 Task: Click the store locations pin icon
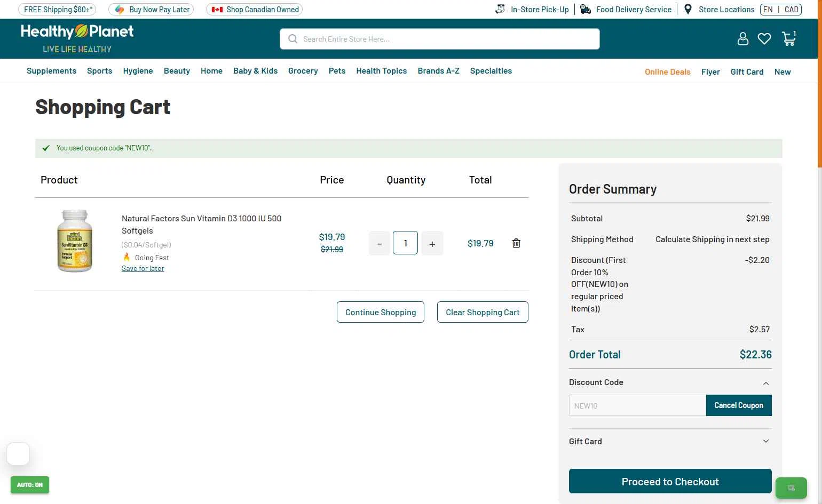[x=688, y=9]
